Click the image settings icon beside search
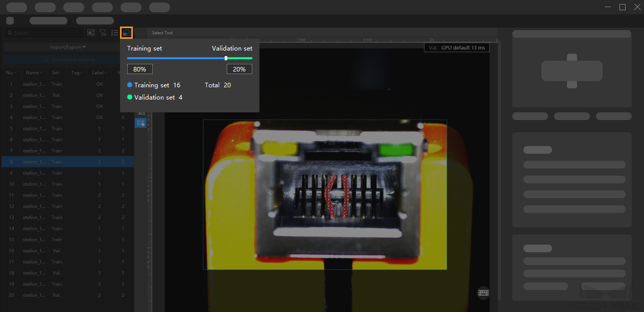The width and height of the screenshot is (644, 312). 91,33
